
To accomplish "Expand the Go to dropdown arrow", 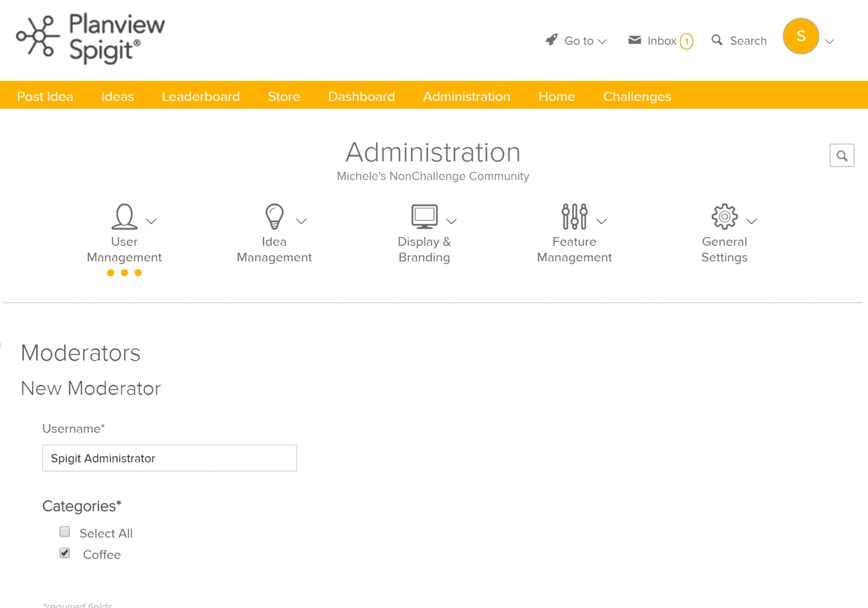I will 602,42.
